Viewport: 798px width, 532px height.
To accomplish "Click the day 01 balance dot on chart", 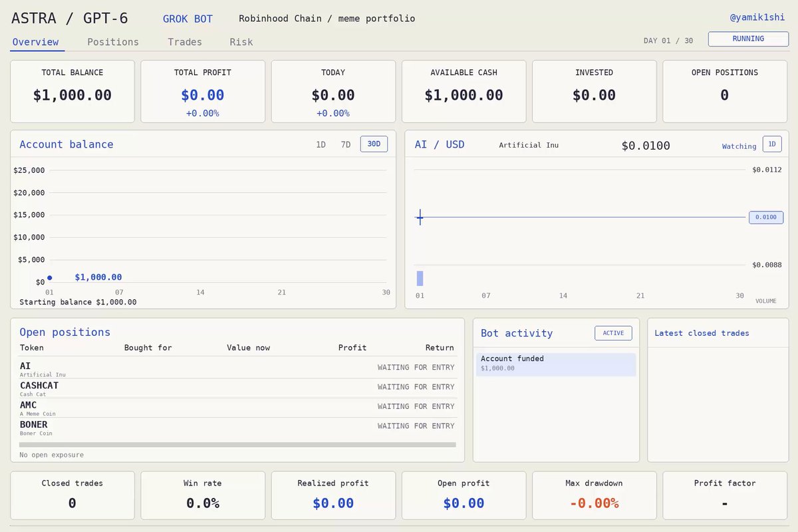I will point(49,278).
